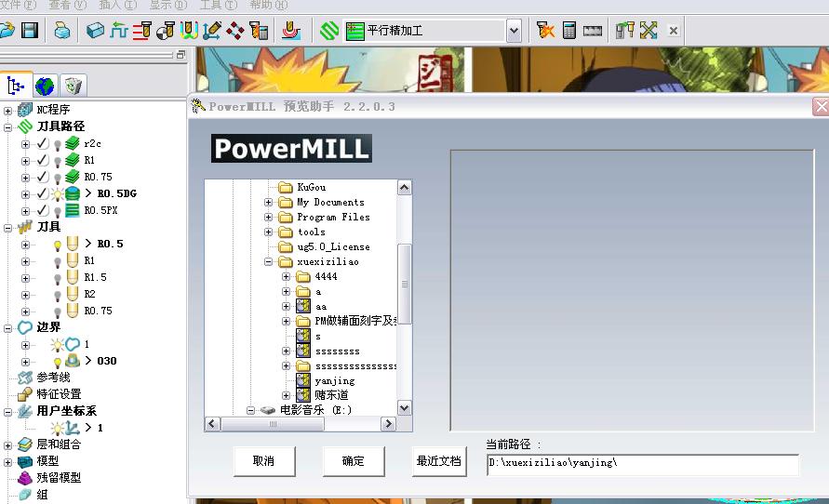
Task: Click the collision check burst icon
Action: (x=545, y=30)
